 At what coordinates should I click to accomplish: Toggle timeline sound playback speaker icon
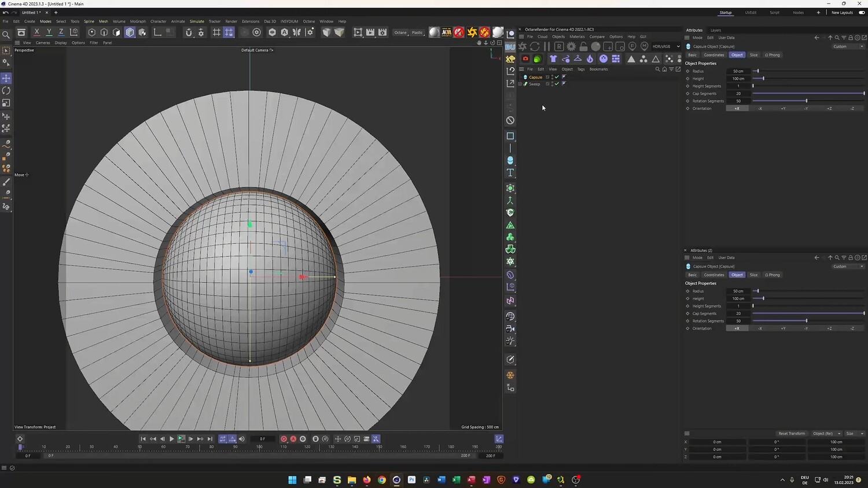click(242, 439)
